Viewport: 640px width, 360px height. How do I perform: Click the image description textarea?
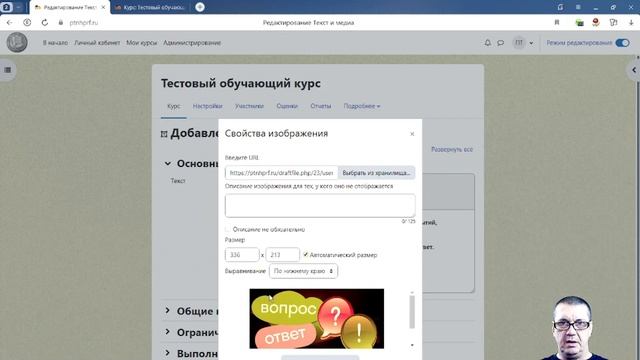click(x=320, y=205)
